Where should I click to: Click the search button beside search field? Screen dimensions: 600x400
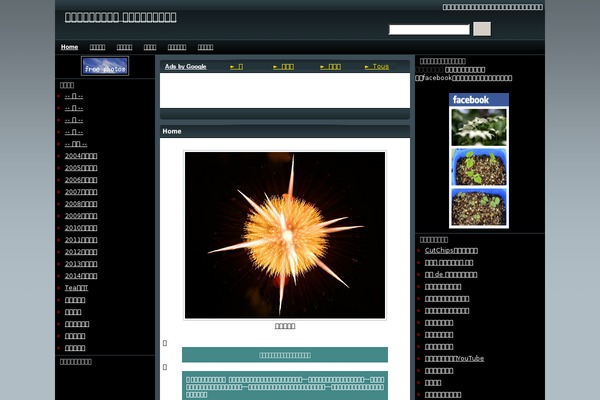click(x=482, y=29)
